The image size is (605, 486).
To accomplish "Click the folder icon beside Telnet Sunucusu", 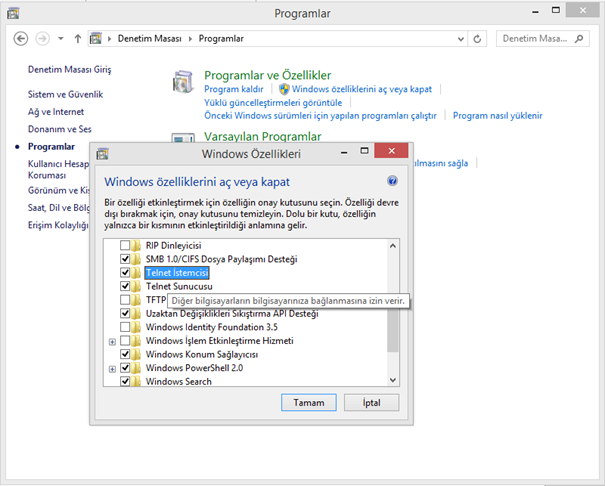I will pyautogui.click(x=135, y=286).
